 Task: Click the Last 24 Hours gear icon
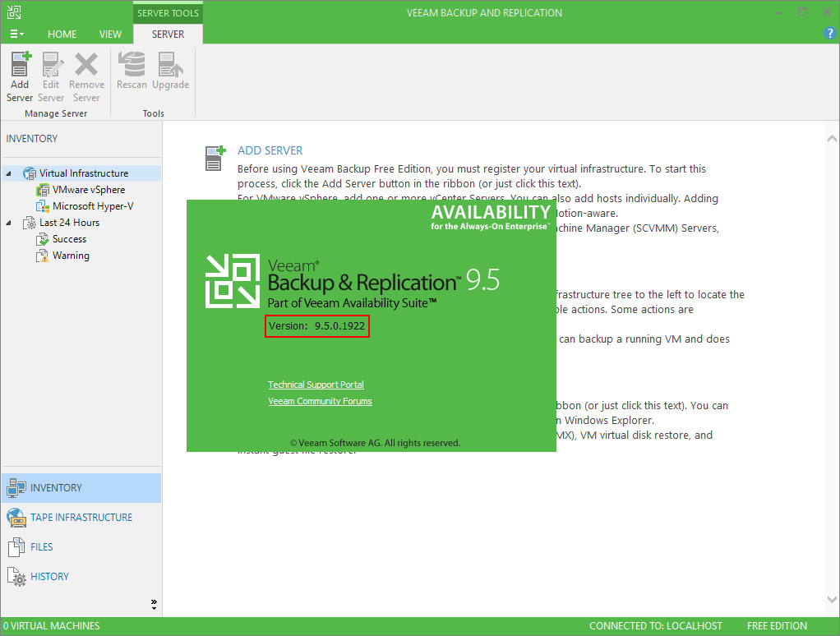click(30, 223)
